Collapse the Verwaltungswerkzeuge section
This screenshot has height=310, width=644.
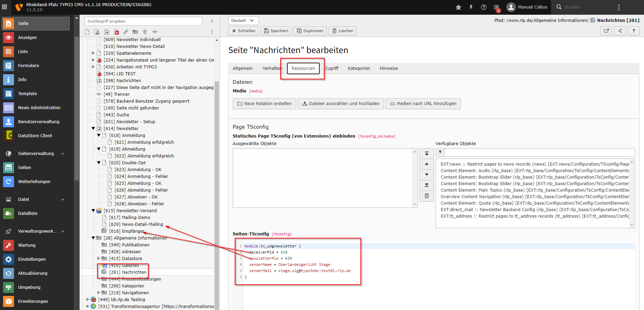click(x=63, y=231)
